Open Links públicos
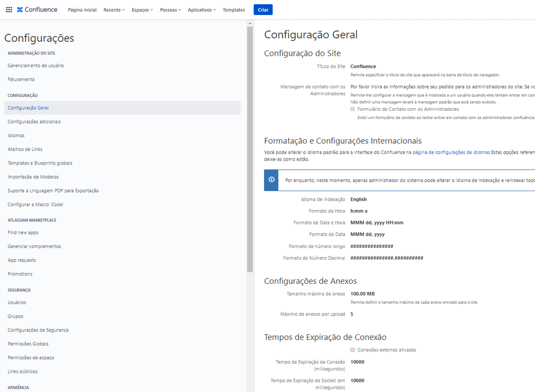Screen dimensions: 535x392 (22, 372)
